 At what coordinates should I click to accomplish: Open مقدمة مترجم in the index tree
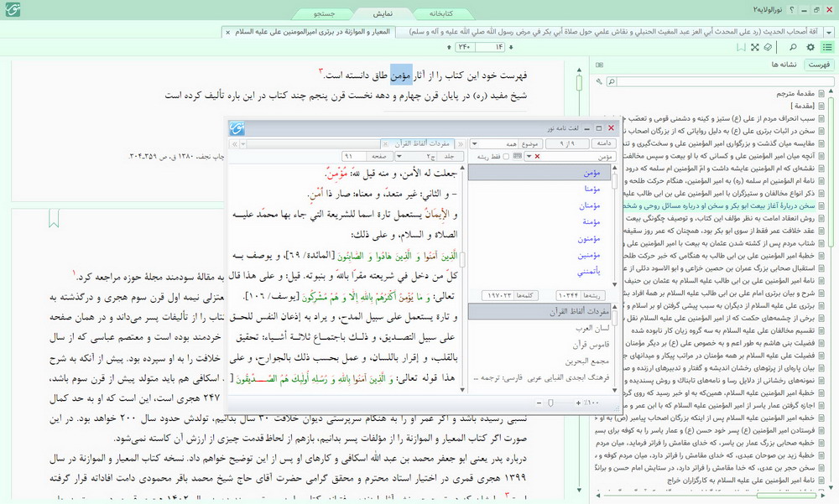tap(795, 93)
